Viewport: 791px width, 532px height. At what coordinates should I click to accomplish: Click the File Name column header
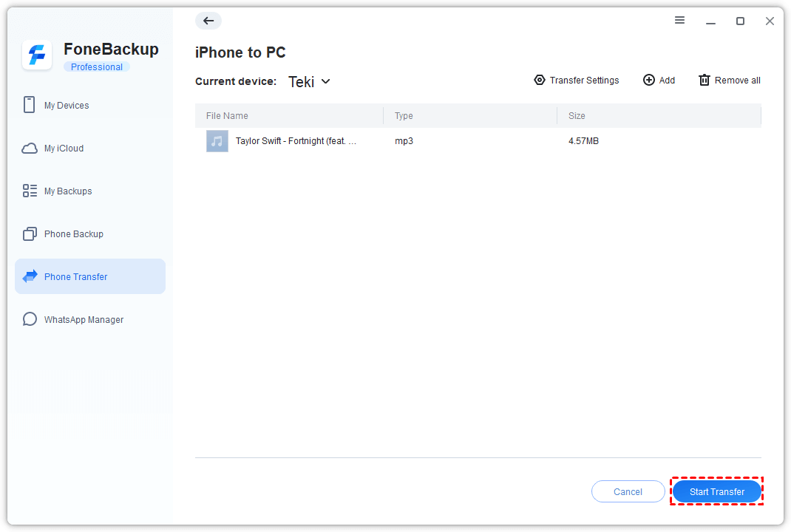(x=227, y=116)
